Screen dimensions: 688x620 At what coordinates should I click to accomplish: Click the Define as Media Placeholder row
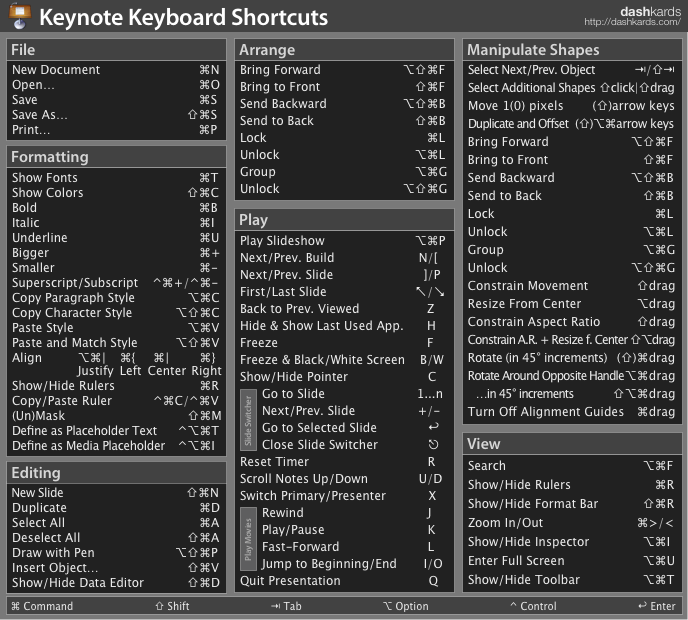pyautogui.click(x=116, y=446)
